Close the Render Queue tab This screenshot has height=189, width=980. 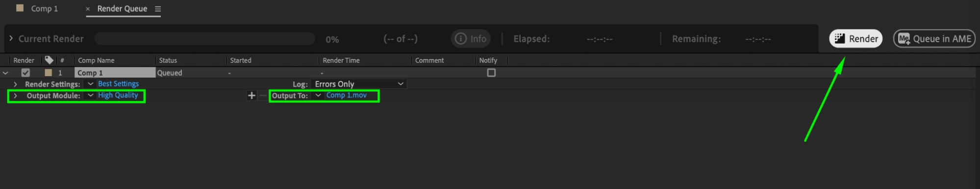click(x=88, y=9)
